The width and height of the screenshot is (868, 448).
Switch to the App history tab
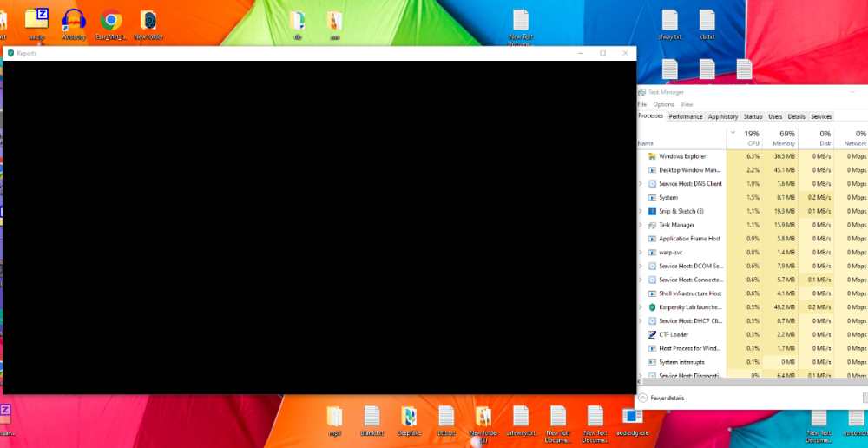pos(723,117)
